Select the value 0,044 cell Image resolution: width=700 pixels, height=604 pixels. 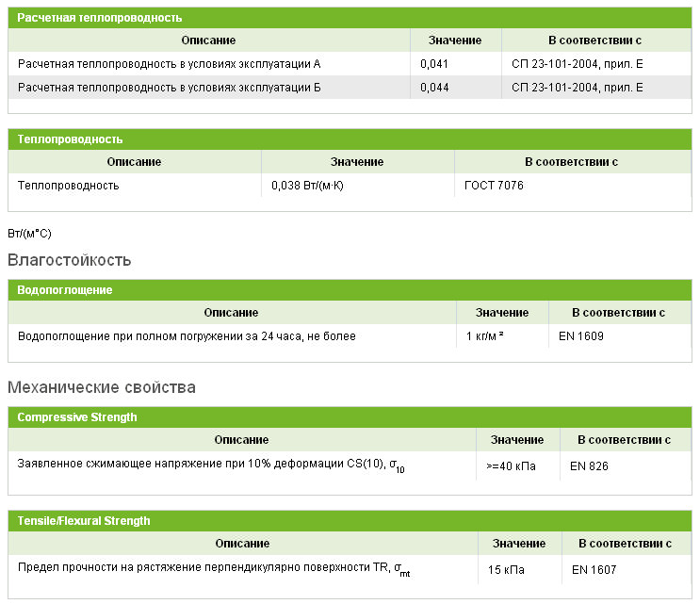tap(434, 88)
